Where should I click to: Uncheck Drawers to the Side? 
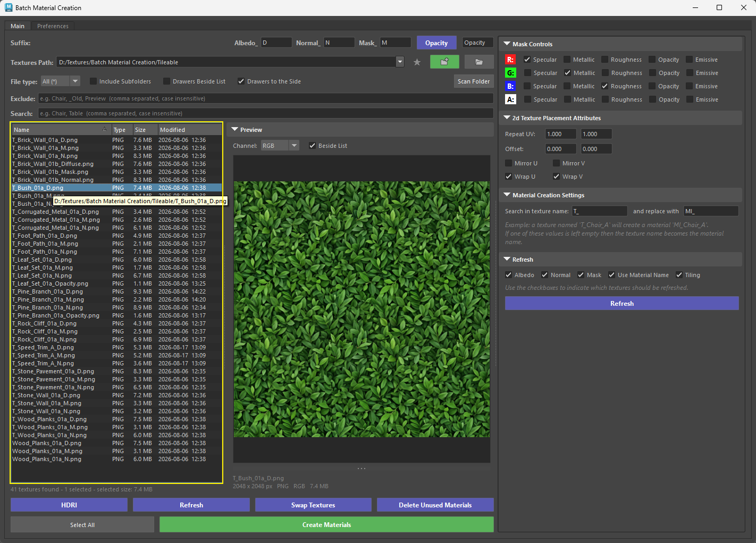(x=241, y=81)
